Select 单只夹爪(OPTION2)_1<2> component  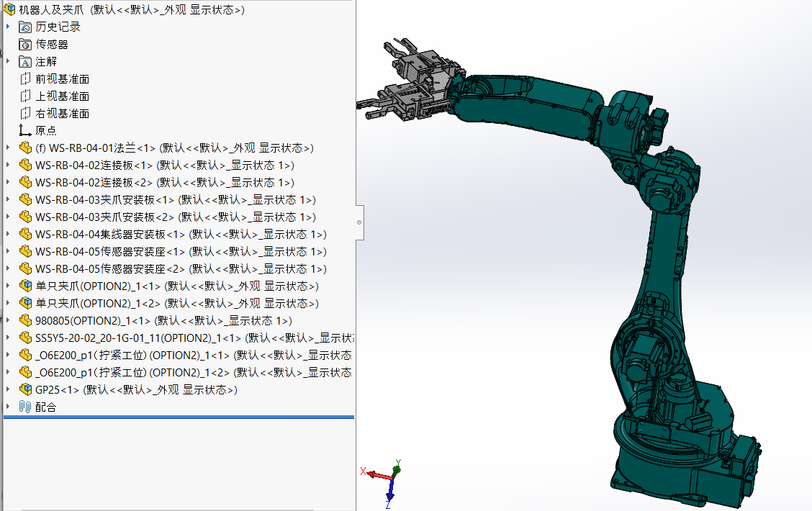pos(177,304)
